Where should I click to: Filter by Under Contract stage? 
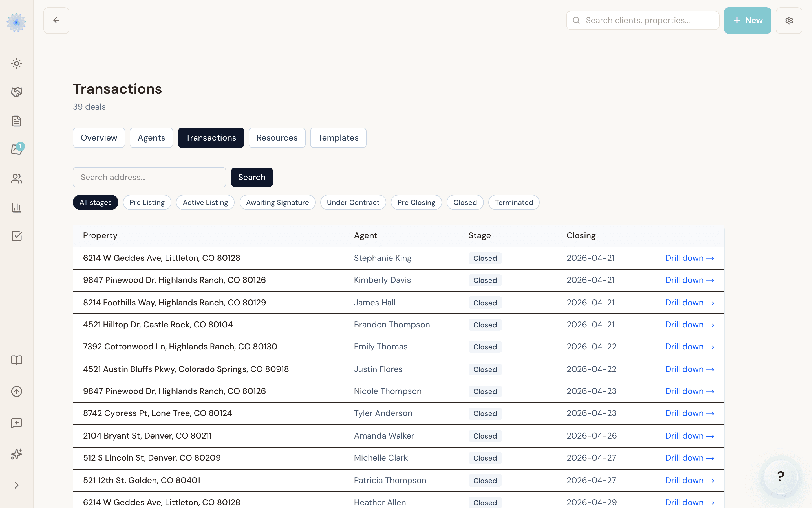pos(353,202)
